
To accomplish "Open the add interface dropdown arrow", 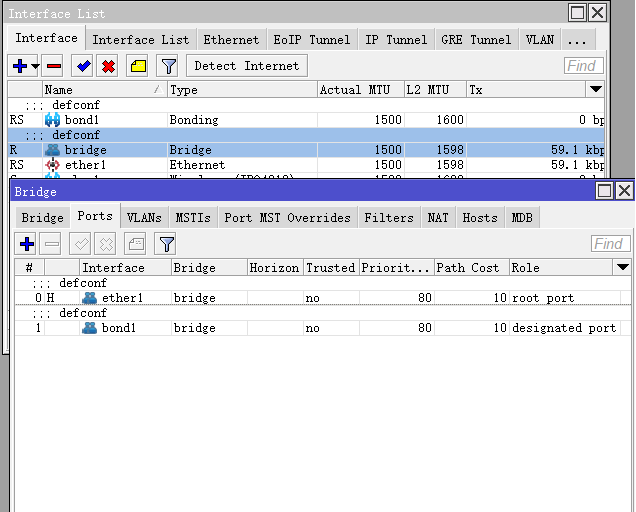I will [x=36, y=66].
